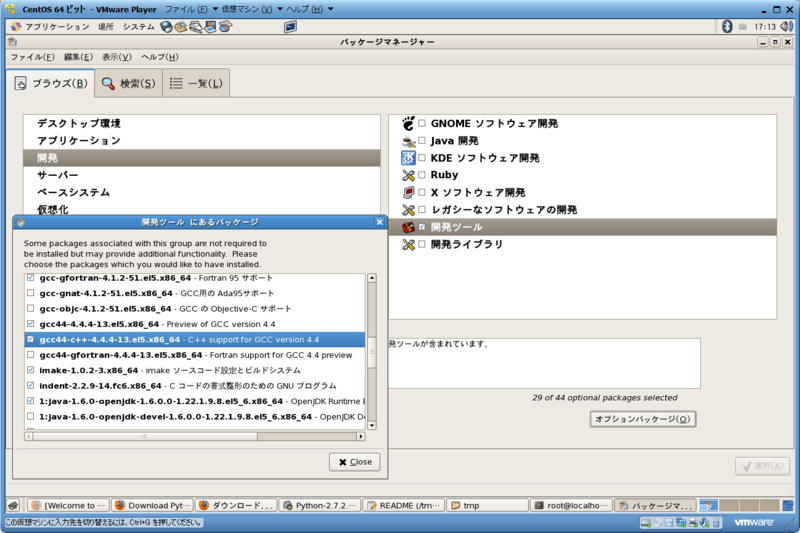Click the tools icon beside Ruby
The height and width of the screenshot is (533, 800).
(408, 175)
